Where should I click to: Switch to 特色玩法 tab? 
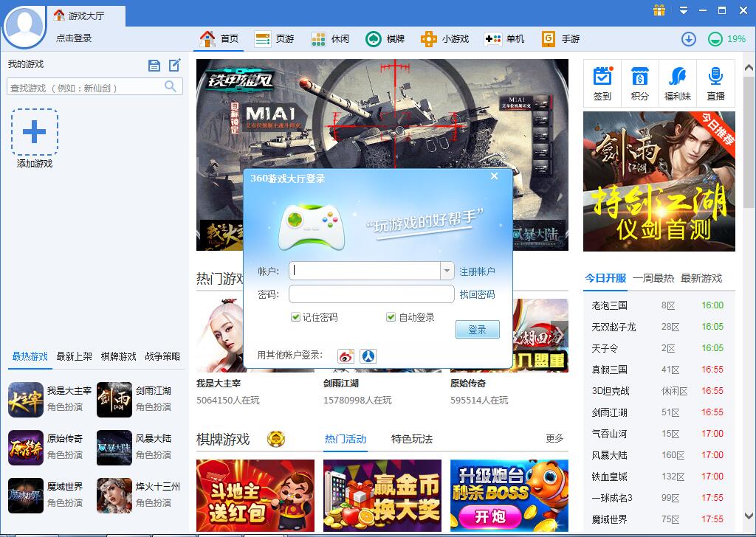click(412, 439)
